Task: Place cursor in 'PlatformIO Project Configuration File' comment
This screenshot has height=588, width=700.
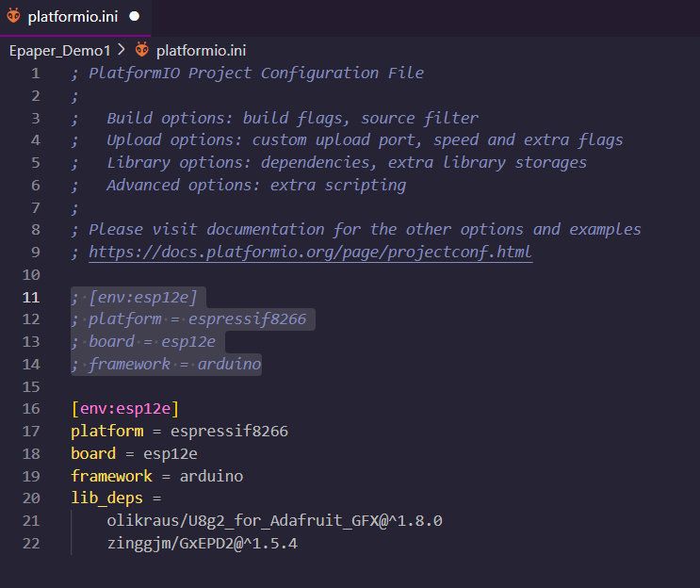Action: [x=256, y=73]
